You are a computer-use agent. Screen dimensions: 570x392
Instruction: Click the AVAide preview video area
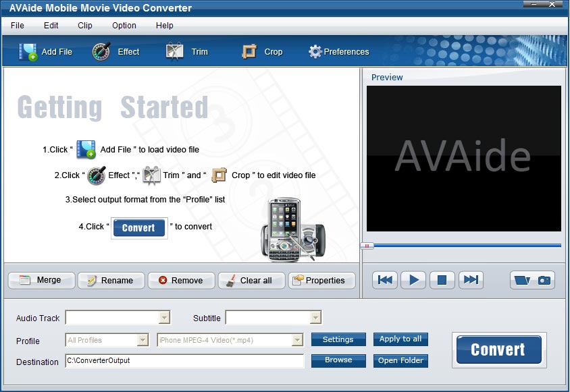click(x=463, y=159)
